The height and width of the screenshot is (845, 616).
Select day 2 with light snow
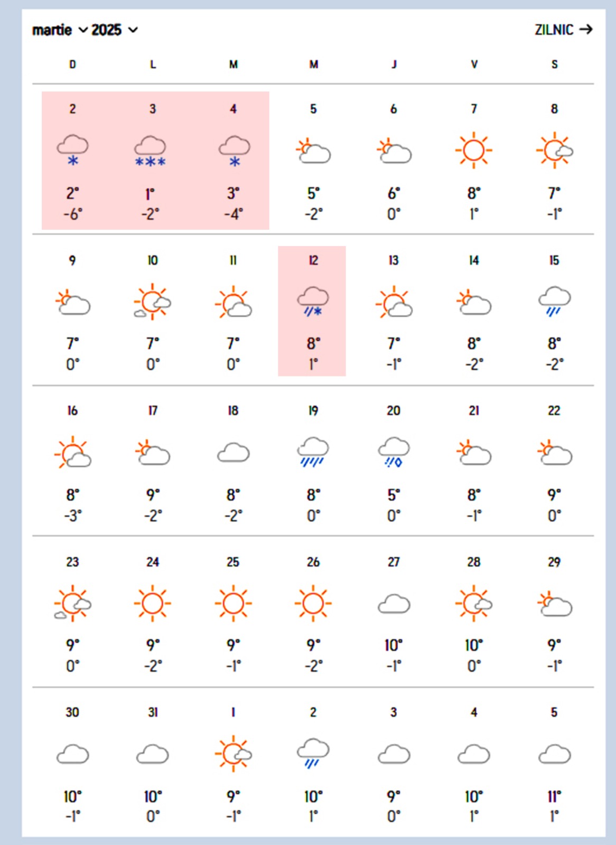73,109
